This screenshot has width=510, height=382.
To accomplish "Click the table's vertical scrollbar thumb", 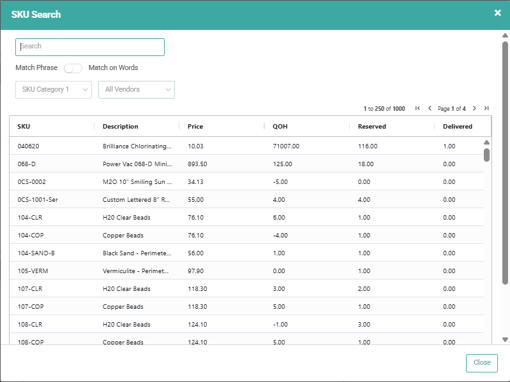I will click(487, 155).
